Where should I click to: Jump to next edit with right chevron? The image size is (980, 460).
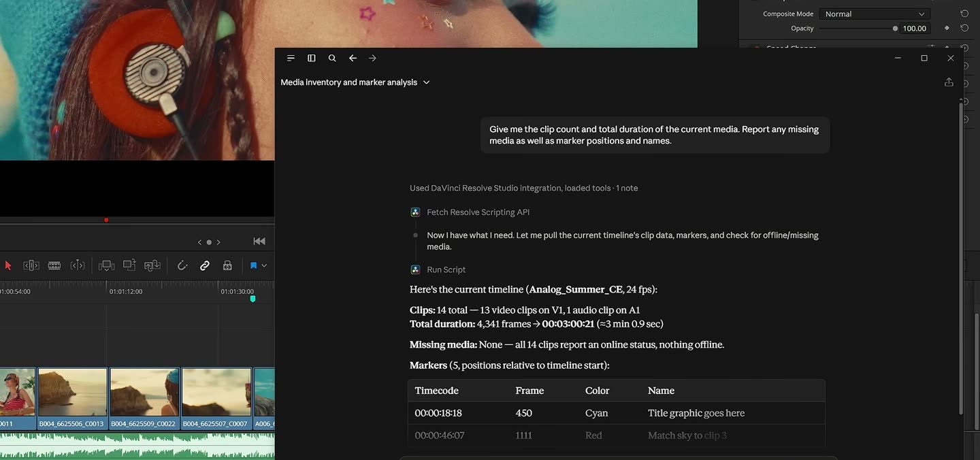pos(218,242)
